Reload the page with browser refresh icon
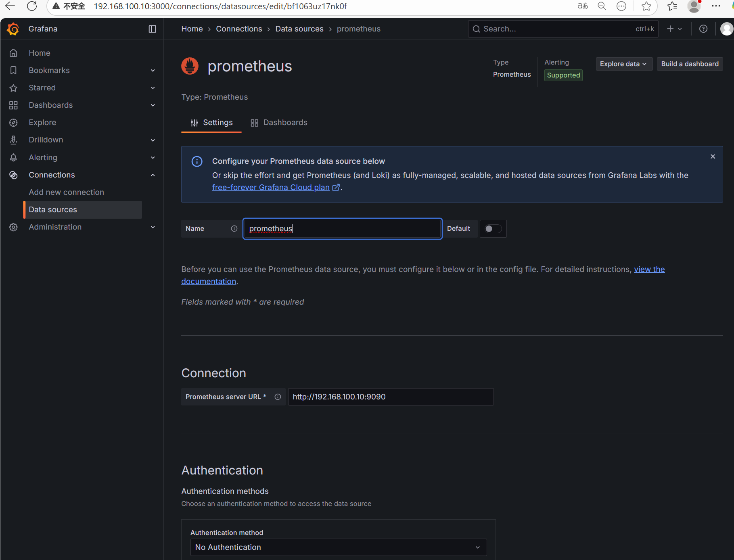The image size is (734, 560). 32,6
